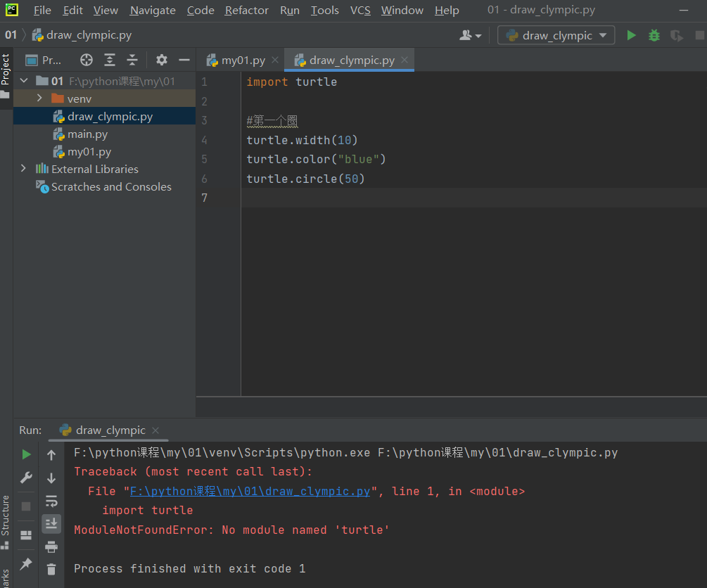Close the draw_clympic.py editor tab
707x588 pixels.
point(405,60)
